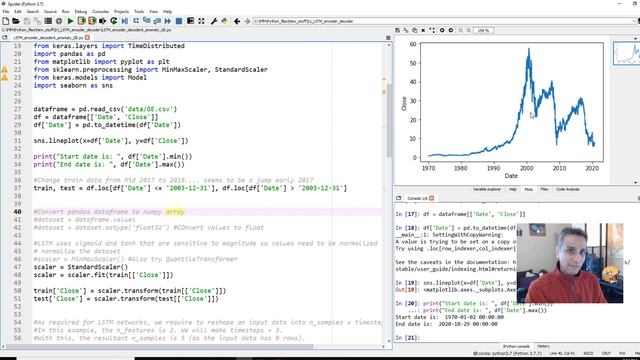Save all plots icon
This screenshot has width=640, height=360.
click(x=406, y=30)
